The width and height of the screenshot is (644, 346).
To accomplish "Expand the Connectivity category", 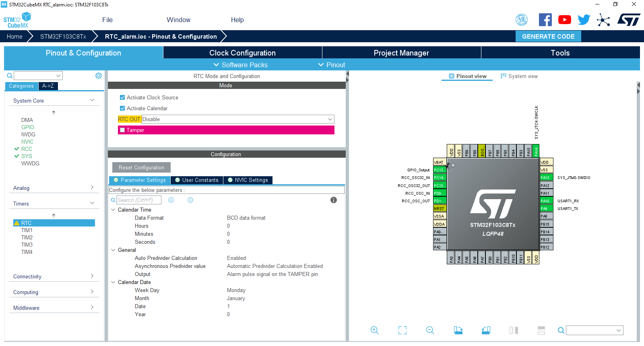I will 92,276.
